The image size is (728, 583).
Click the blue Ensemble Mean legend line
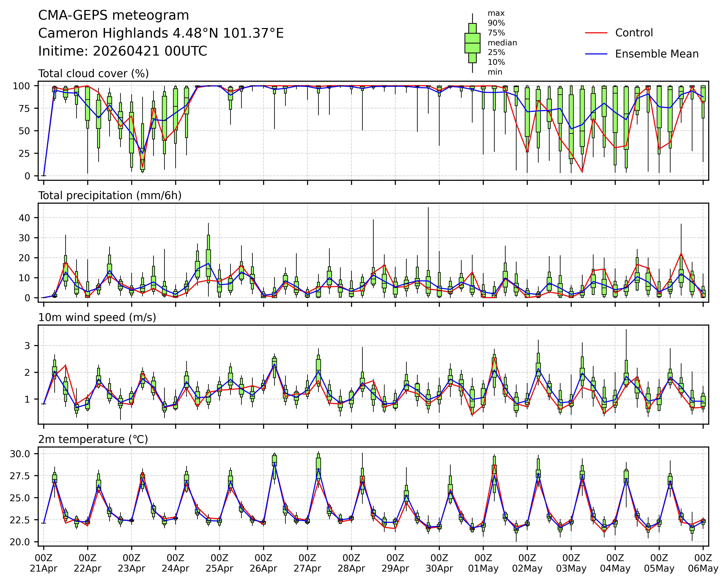(x=596, y=54)
